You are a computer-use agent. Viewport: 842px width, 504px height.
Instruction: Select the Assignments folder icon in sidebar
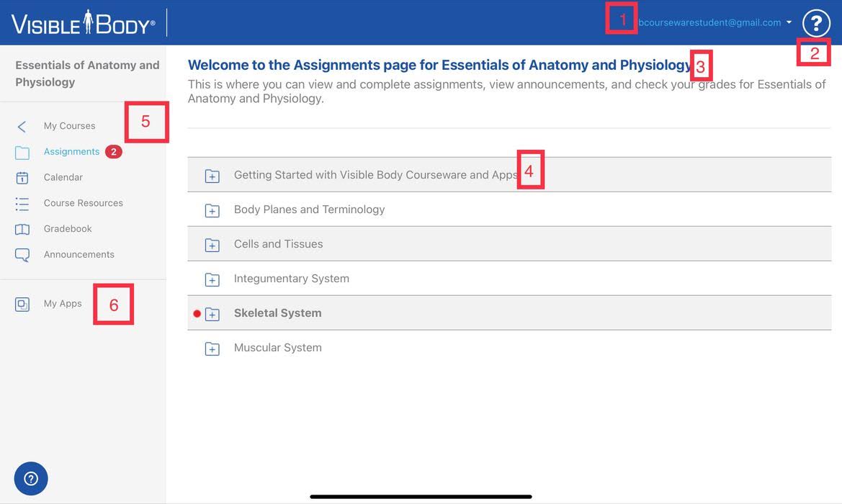(22, 153)
